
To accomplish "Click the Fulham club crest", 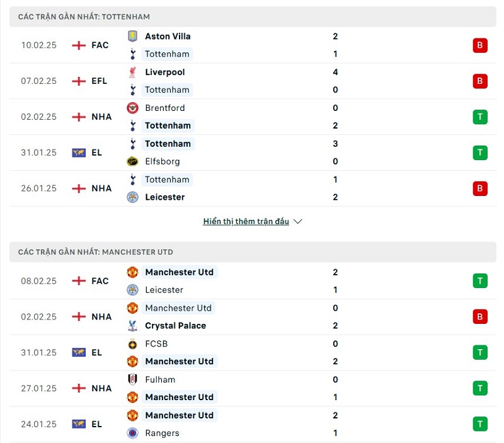I will coord(132,380).
